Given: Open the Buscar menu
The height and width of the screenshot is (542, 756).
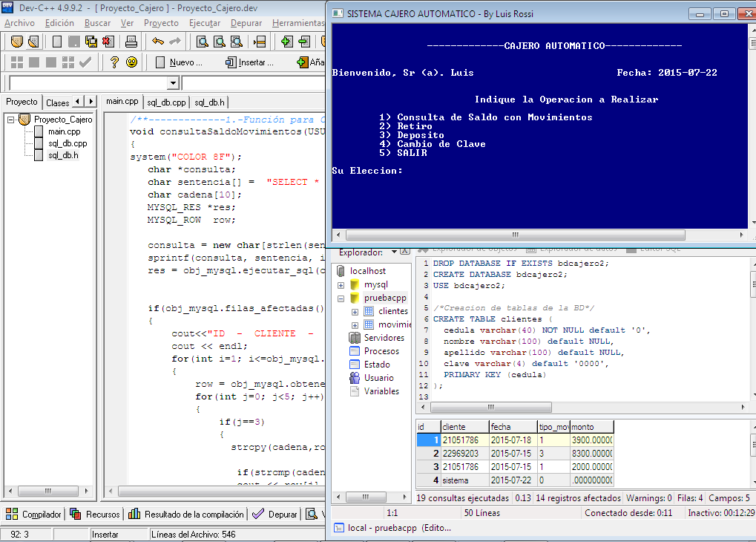Looking at the screenshot, I should (97, 23).
